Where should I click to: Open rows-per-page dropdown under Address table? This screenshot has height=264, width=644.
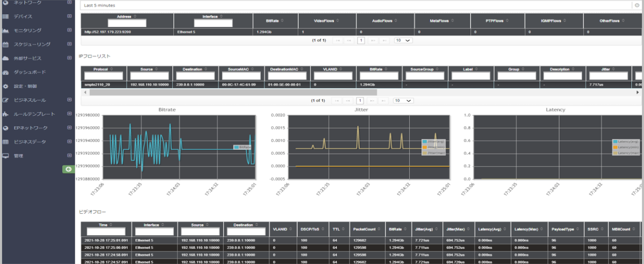click(403, 40)
